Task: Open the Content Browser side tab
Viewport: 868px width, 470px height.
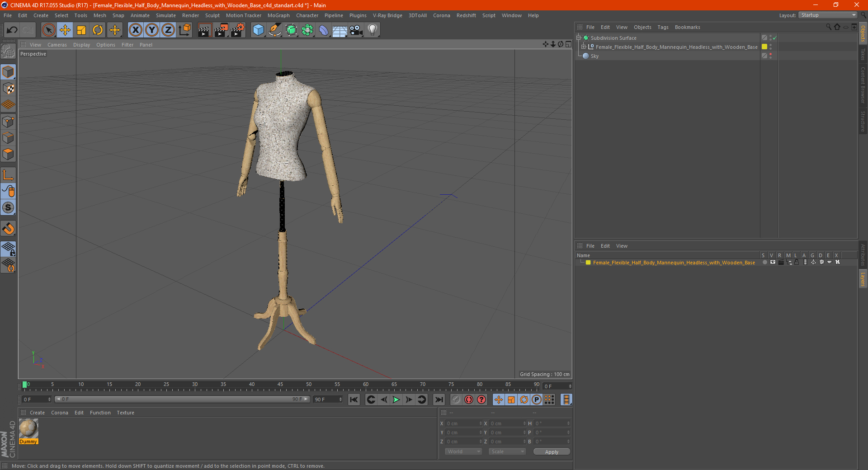Action: click(x=863, y=85)
